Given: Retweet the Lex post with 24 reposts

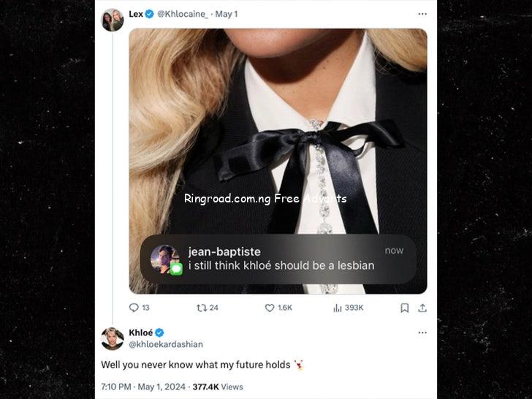Looking at the screenshot, I should click(202, 308).
